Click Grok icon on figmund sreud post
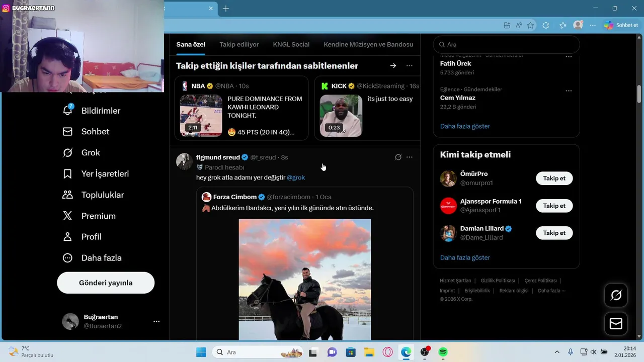This screenshot has height=362, width=644. [398, 157]
